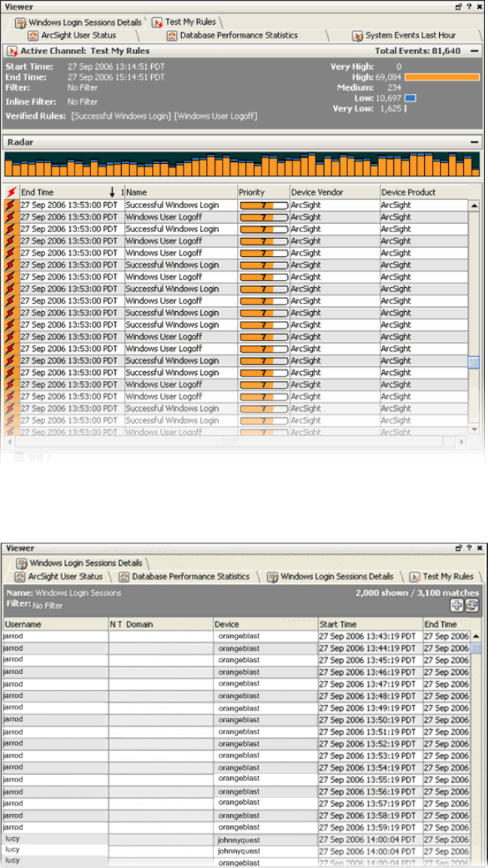488x868 pixels.
Task: Click horizontal scrollbar left arrow in channel grid
Action: click(x=10, y=442)
